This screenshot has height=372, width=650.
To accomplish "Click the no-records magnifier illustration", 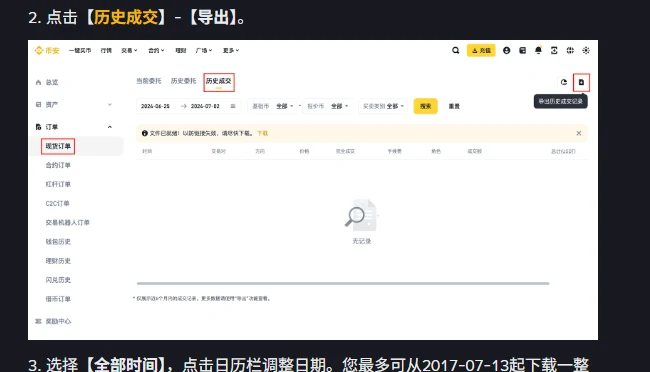I will (361, 215).
